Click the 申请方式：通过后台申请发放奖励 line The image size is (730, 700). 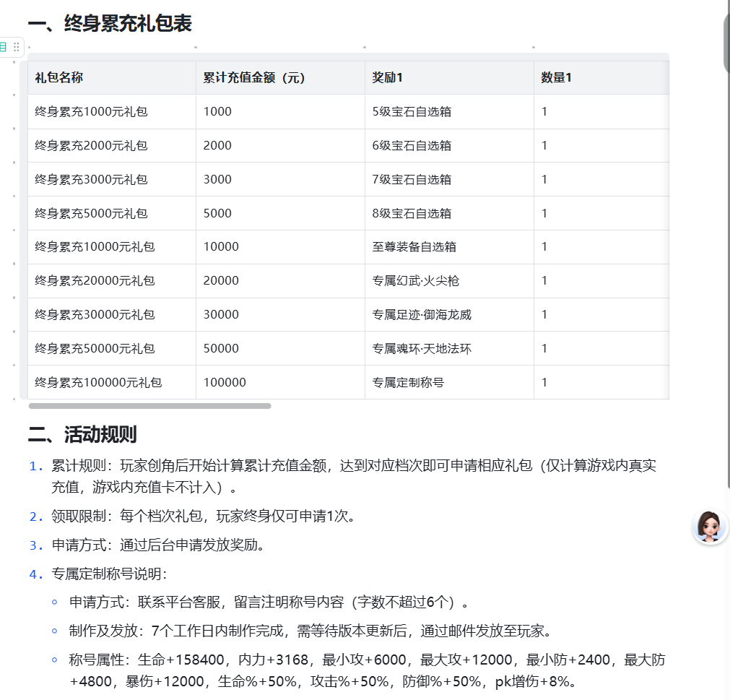157,545
